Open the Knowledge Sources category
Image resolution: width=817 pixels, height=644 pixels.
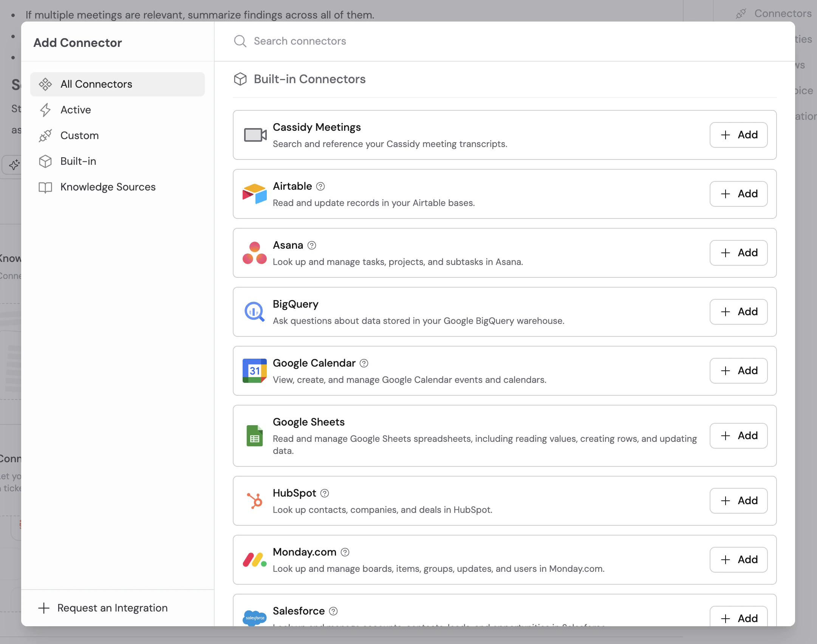pyautogui.click(x=108, y=187)
